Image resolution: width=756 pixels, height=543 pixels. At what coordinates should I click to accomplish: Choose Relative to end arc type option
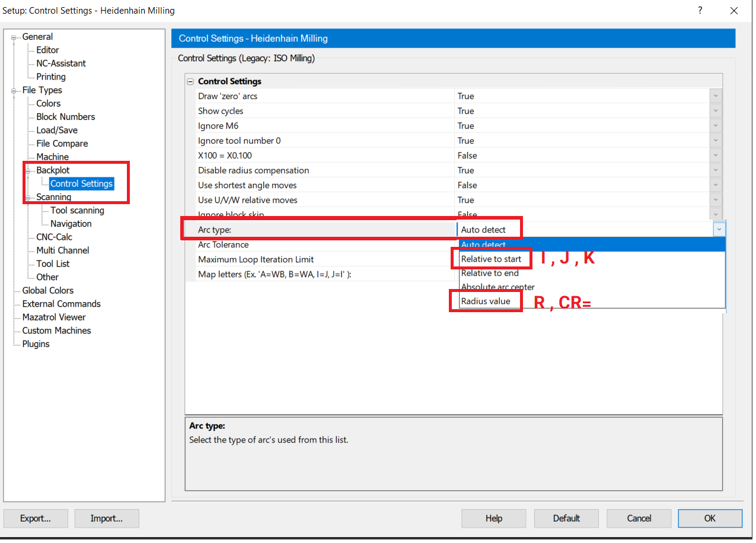point(592,273)
